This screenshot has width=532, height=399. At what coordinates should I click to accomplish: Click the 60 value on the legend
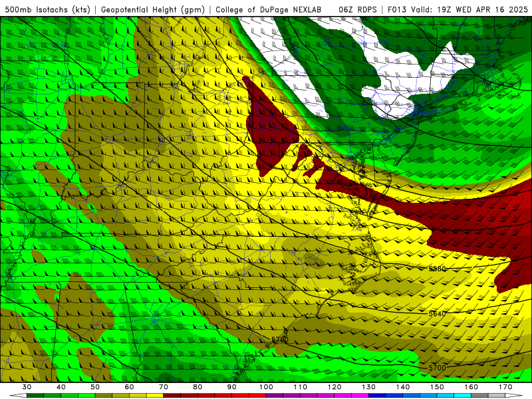[x=130, y=387]
